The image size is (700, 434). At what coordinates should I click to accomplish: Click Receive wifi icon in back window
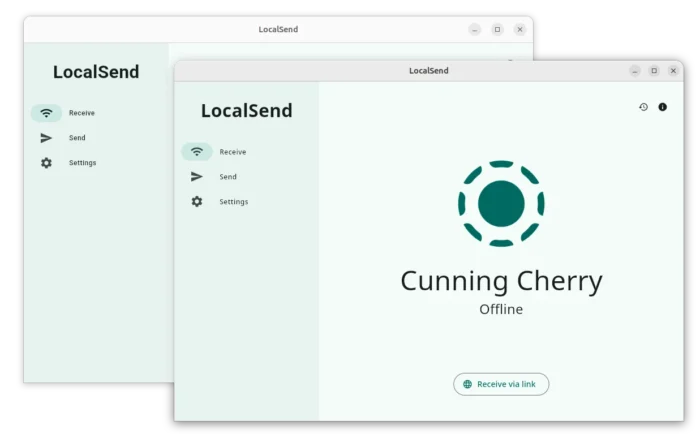click(x=46, y=113)
